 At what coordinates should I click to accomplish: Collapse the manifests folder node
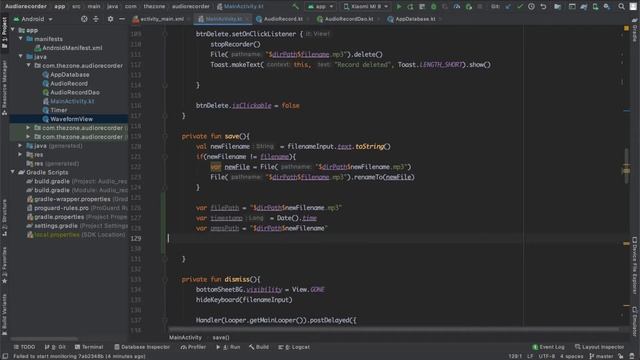(x=21, y=39)
